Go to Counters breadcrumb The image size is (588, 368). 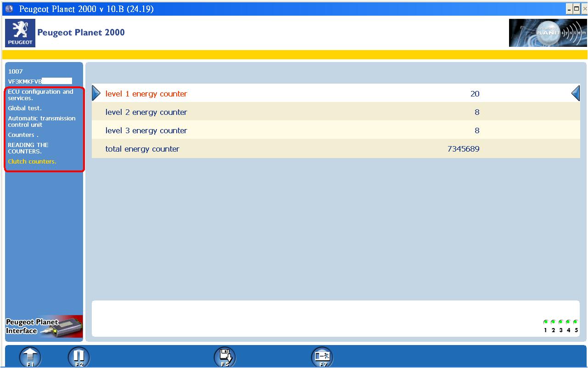[23, 135]
